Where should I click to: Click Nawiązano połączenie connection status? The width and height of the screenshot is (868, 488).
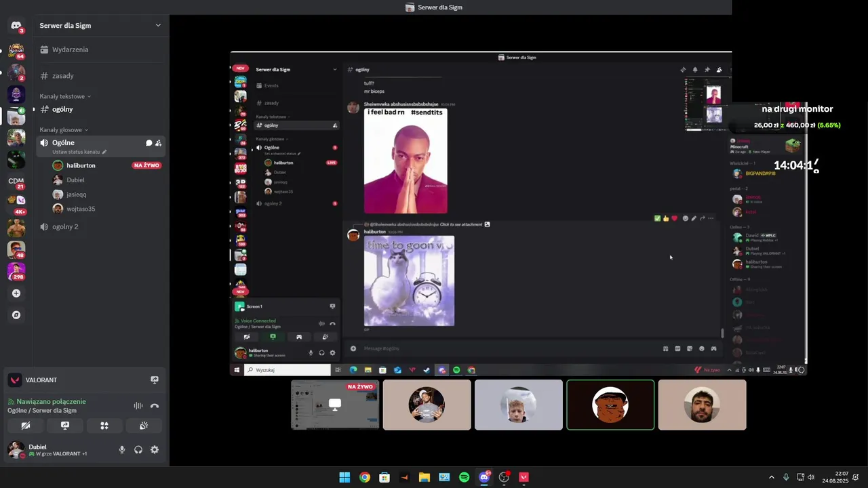coord(47,401)
